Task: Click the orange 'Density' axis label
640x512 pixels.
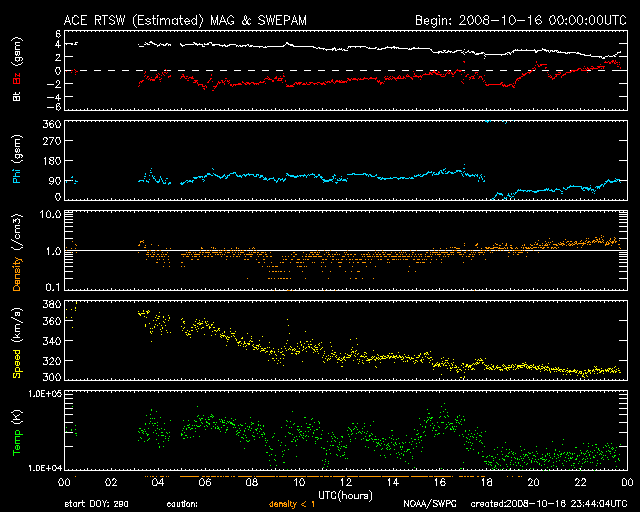Action: pos(17,274)
